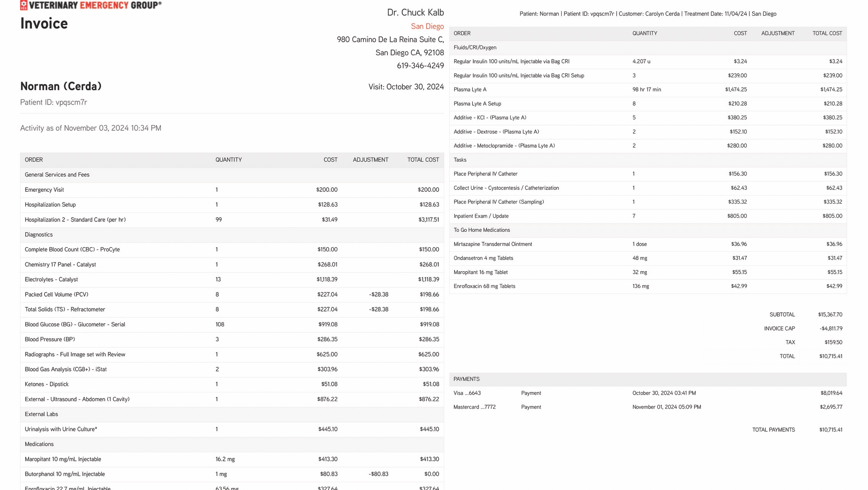Select the Electrolytes - Catalyst row
868x490 pixels.
tap(51, 280)
